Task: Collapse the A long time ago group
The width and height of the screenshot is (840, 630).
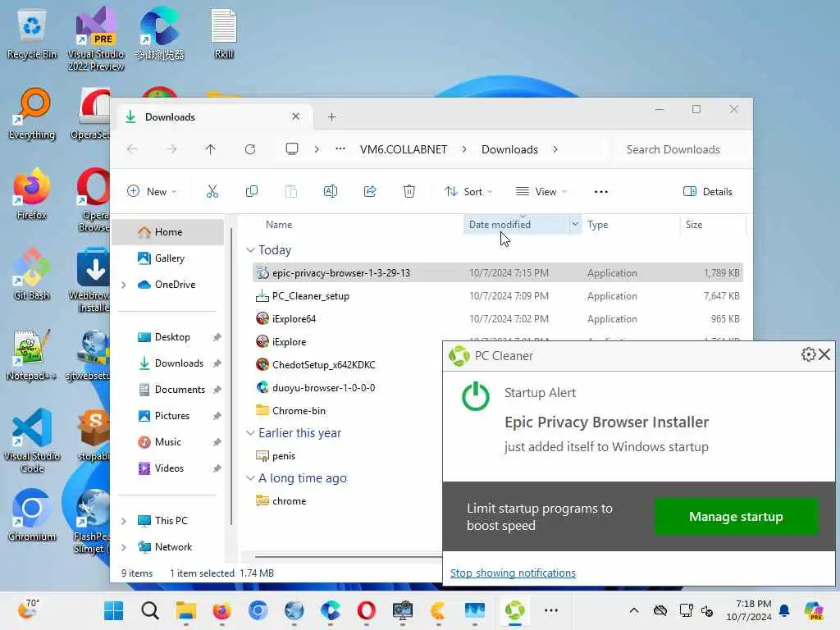Action: tap(250, 478)
